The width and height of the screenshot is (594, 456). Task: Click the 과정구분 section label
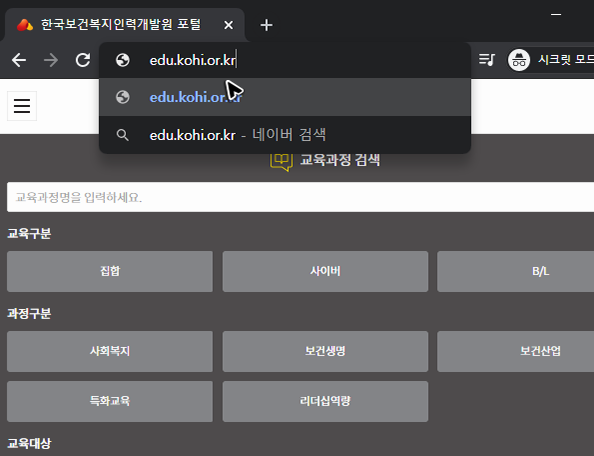pos(29,314)
